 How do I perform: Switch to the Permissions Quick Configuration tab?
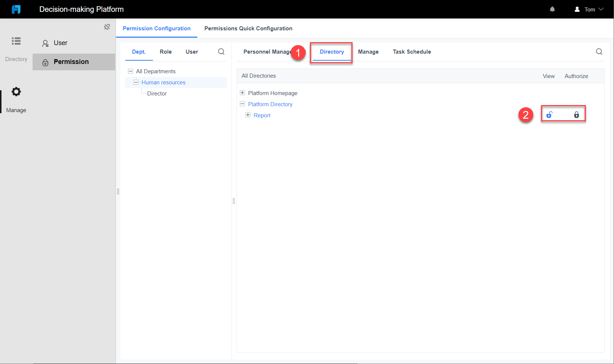[248, 28]
